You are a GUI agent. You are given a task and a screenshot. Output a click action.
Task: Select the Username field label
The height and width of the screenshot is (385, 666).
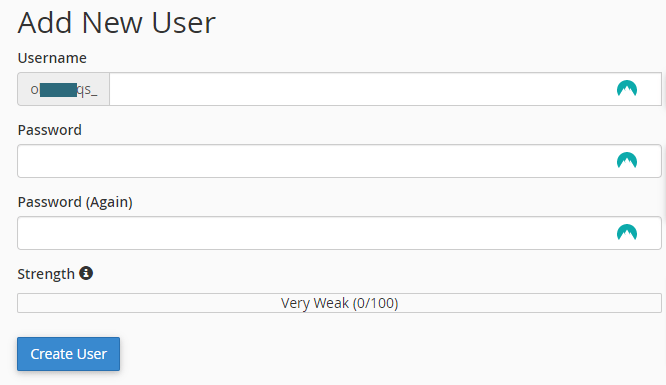(52, 58)
